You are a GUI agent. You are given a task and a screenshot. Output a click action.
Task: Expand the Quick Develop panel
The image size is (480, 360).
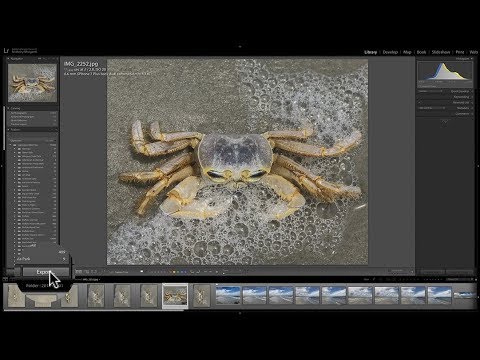pyautogui.click(x=472, y=91)
